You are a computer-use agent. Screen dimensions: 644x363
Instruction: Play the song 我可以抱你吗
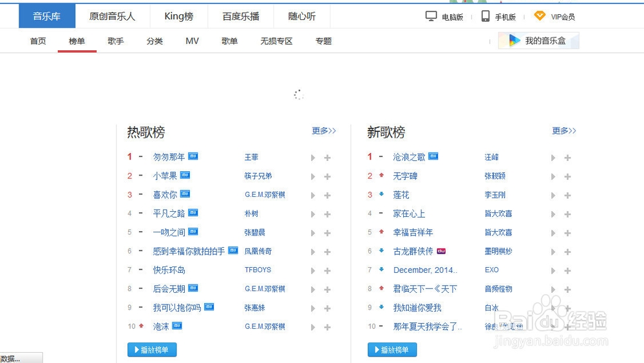click(x=313, y=308)
